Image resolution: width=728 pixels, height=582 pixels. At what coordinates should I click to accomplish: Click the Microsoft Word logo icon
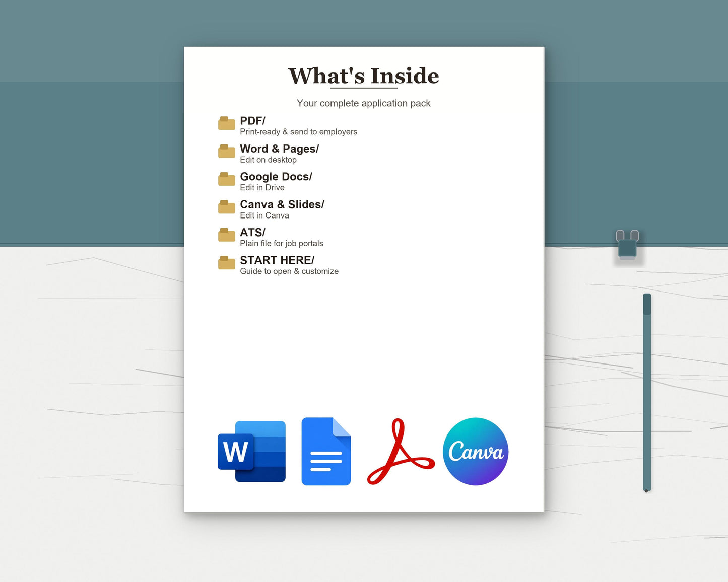(251, 451)
